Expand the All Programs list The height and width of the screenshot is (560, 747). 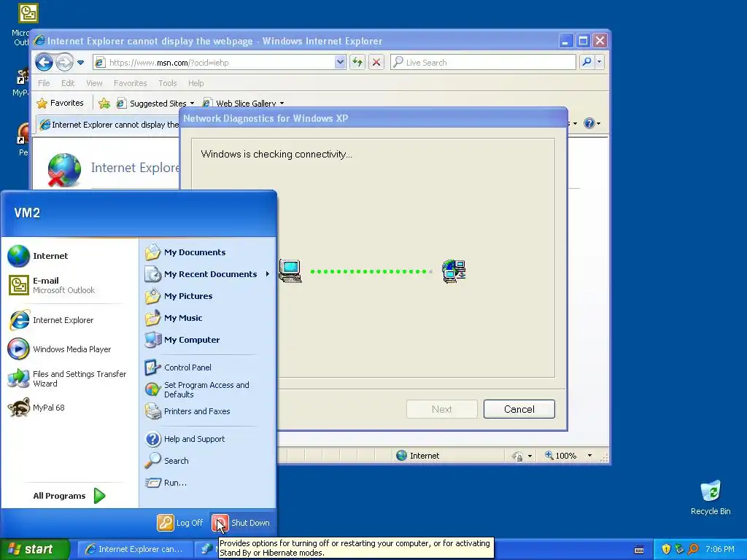(70, 496)
